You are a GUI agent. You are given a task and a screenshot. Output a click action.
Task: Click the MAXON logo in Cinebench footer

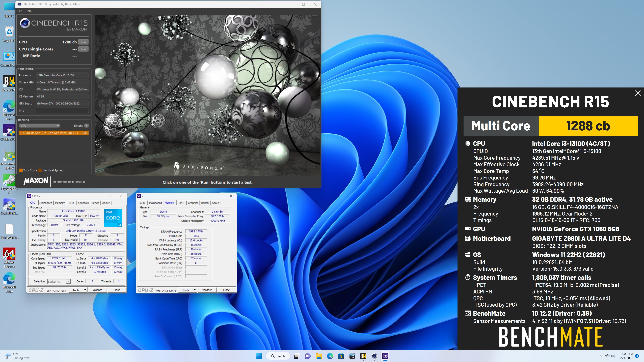click(36, 181)
